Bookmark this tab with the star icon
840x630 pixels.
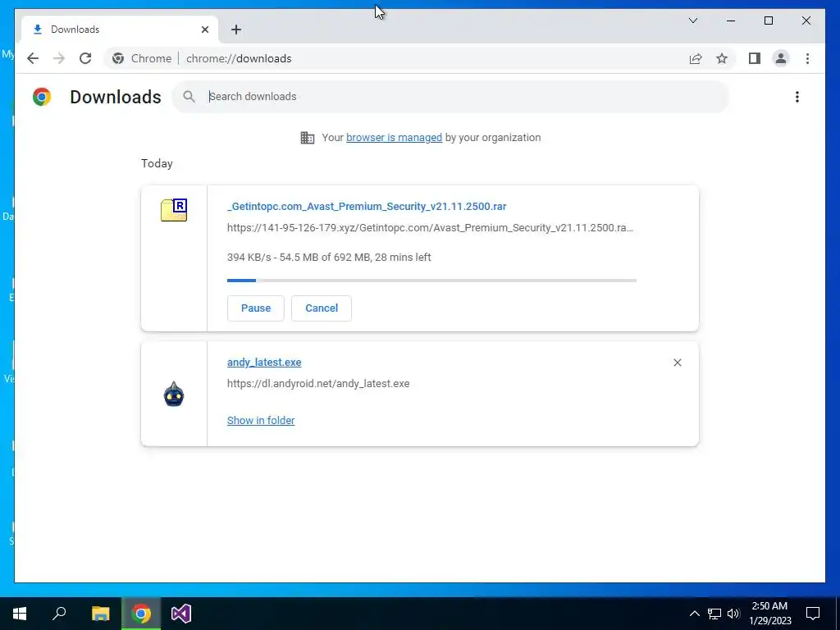(722, 58)
